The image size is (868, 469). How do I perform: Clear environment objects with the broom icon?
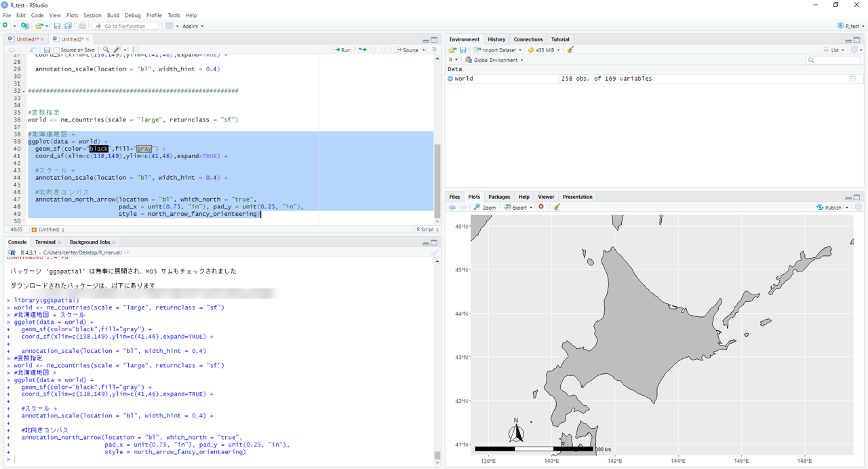click(x=570, y=50)
